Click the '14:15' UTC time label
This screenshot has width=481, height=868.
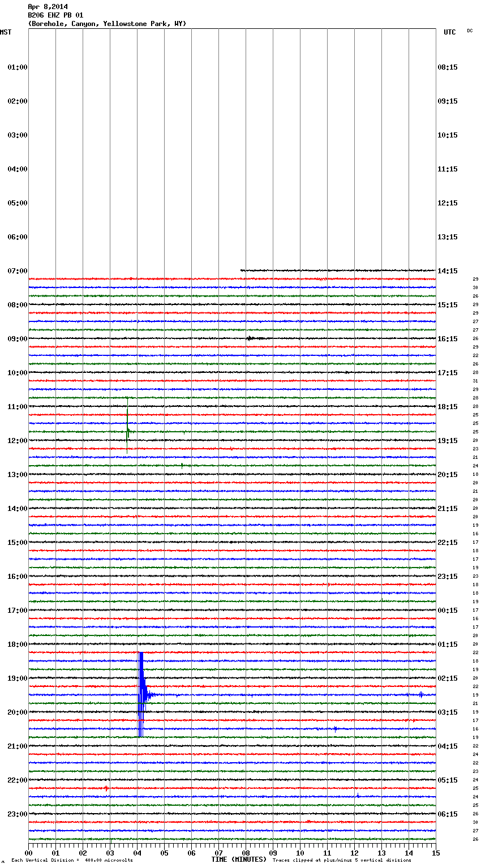pos(448,271)
